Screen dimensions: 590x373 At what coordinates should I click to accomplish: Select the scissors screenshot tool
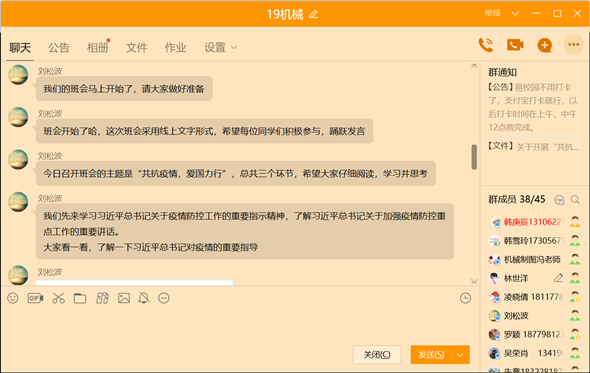coord(58,298)
